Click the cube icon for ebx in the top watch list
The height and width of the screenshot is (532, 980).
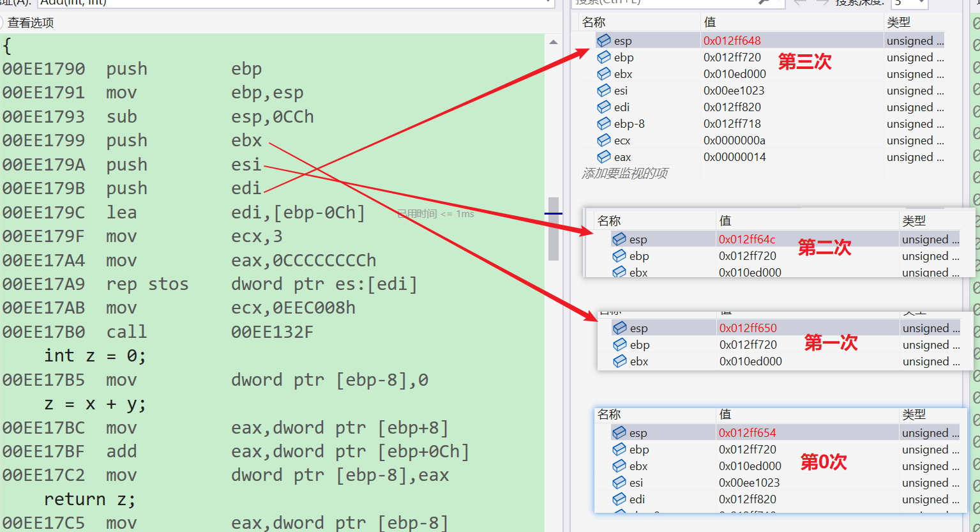[604, 73]
